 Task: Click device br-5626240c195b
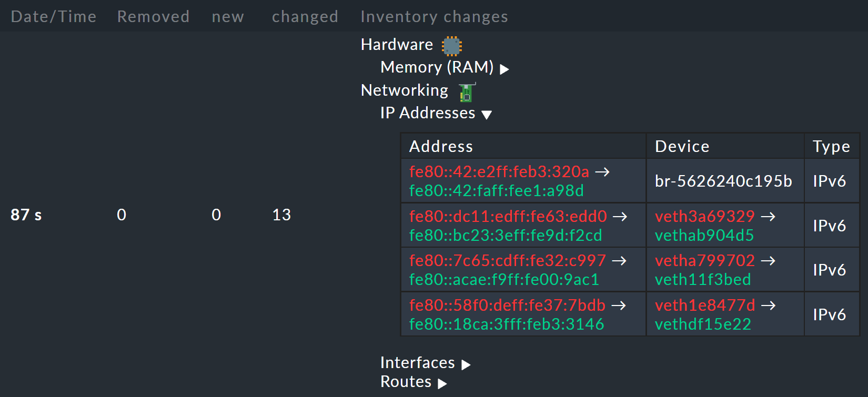[x=723, y=180]
